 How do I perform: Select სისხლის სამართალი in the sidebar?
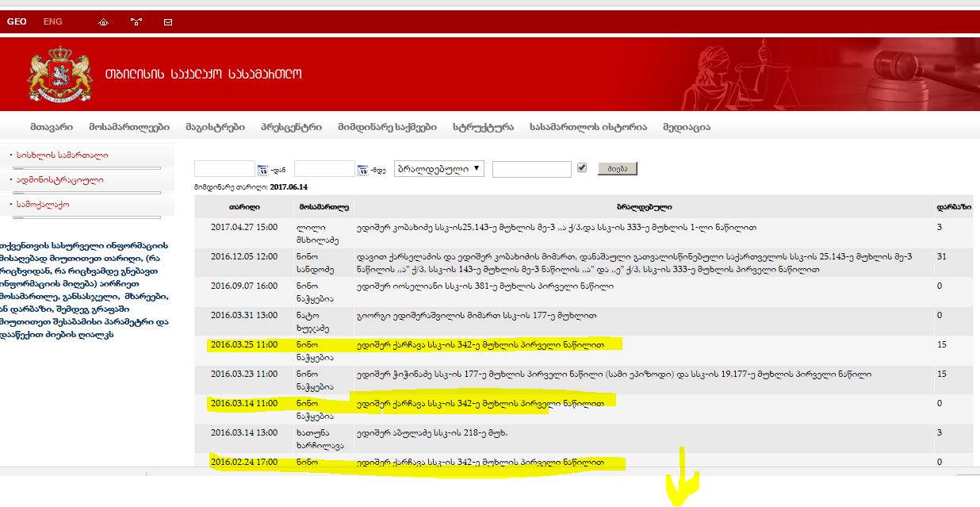coord(63,156)
